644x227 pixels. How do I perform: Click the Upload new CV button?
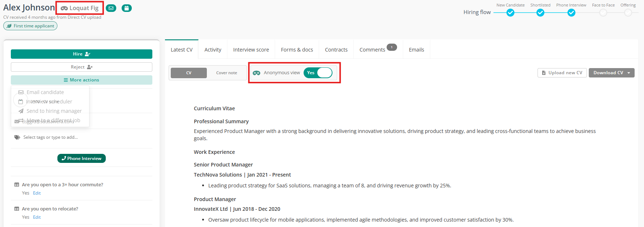click(x=562, y=73)
